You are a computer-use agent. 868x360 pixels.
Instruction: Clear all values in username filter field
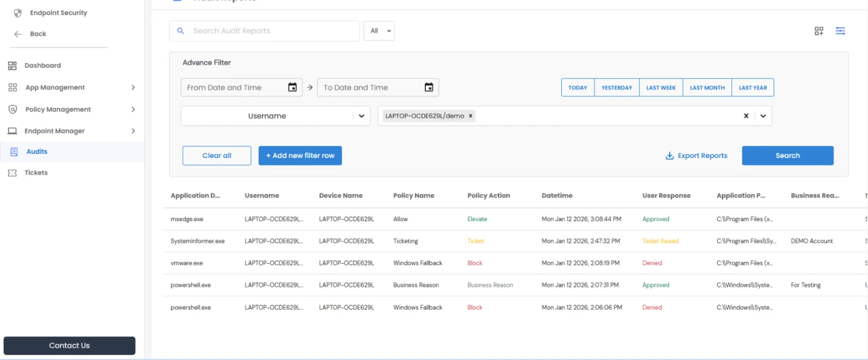click(746, 116)
